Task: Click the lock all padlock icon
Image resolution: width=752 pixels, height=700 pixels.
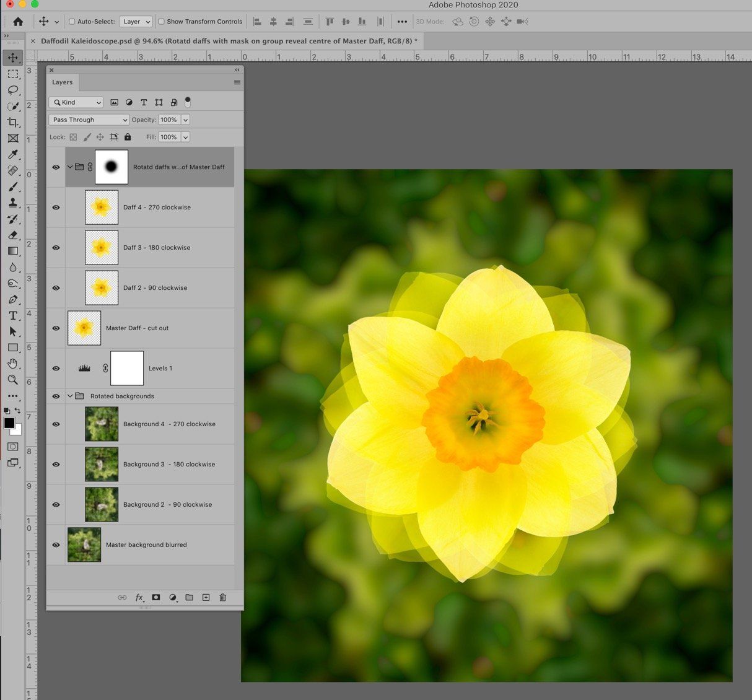Action: (x=128, y=137)
